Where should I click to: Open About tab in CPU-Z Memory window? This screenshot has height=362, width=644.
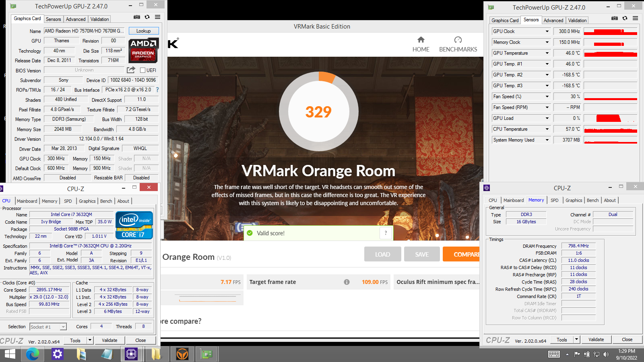pyautogui.click(x=610, y=200)
